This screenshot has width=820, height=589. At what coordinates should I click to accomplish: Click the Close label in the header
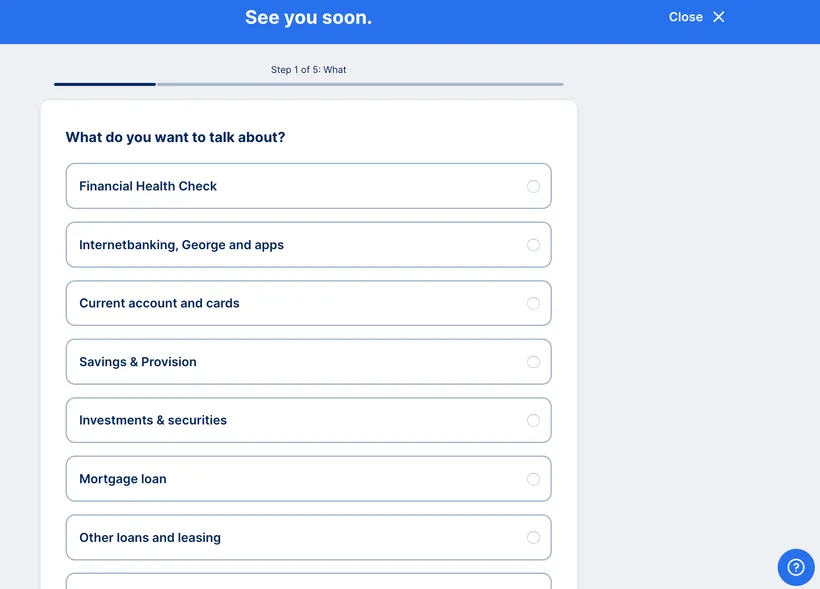685,16
